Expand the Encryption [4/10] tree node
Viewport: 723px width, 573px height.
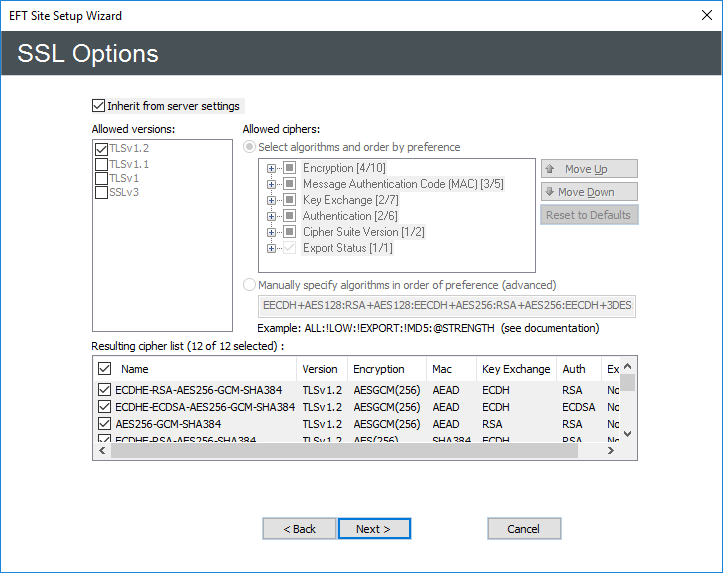pyautogui.click(x=271, y=168)
